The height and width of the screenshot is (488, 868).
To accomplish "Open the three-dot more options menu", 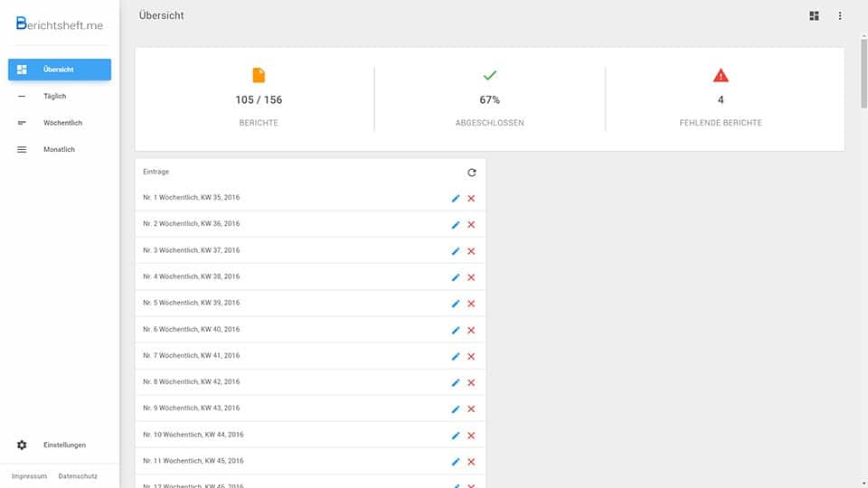I will (x=840, y=16).
